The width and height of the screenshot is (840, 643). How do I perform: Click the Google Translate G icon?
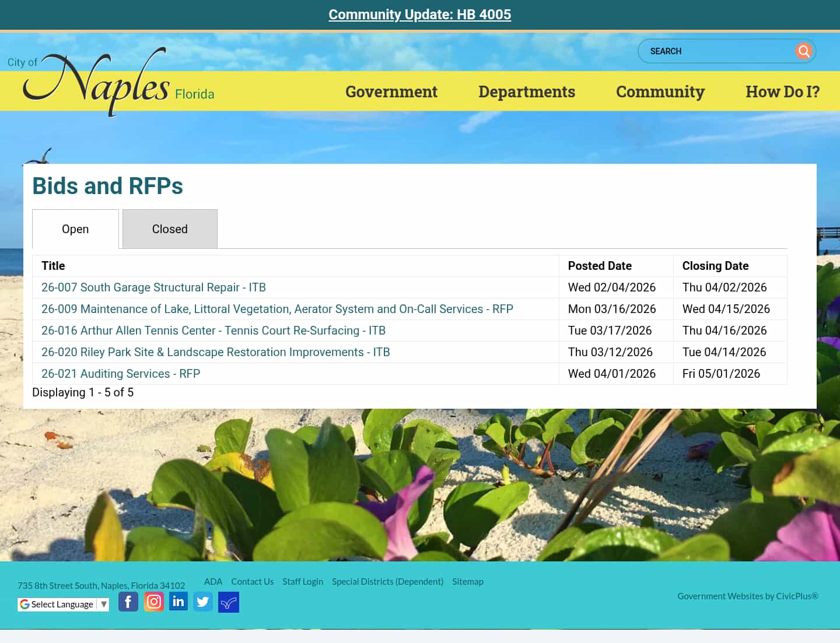point(24,605)
